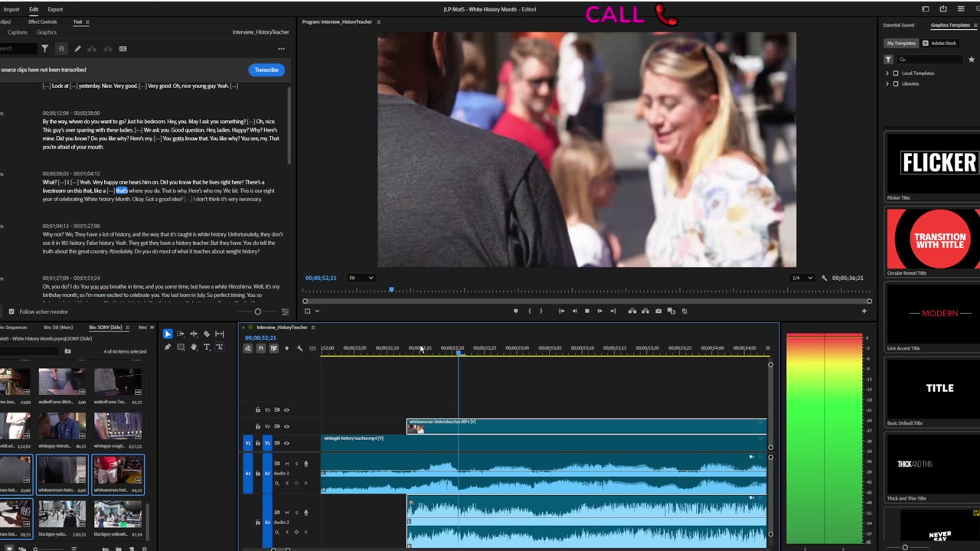
Task: Solo the Audio 2 track
Action: point(296,513)
